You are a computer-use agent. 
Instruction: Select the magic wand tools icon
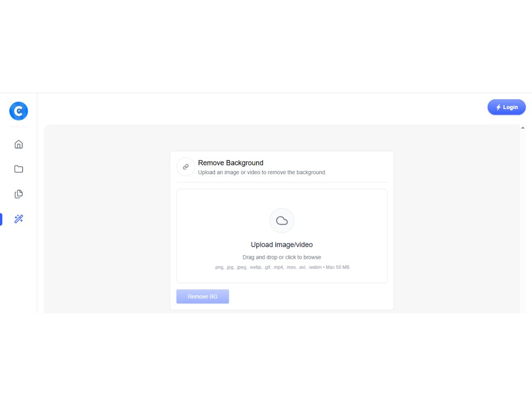pos(19,219)
